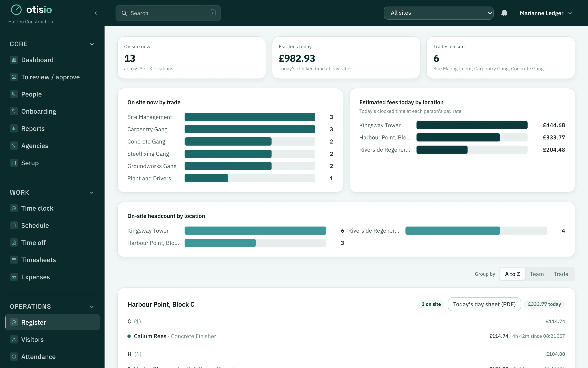
Task: Collapse the WORK section chevron
Action: (x=92, y=193)
